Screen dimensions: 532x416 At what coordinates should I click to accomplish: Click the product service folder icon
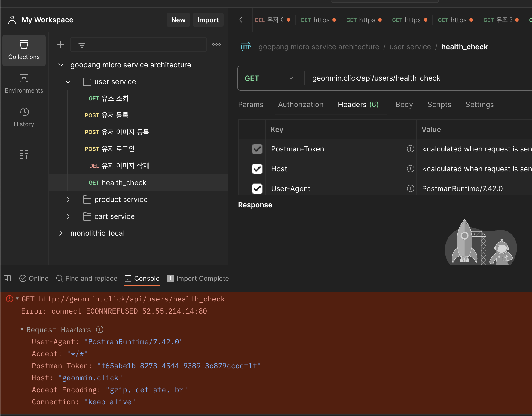pos(87,200)
